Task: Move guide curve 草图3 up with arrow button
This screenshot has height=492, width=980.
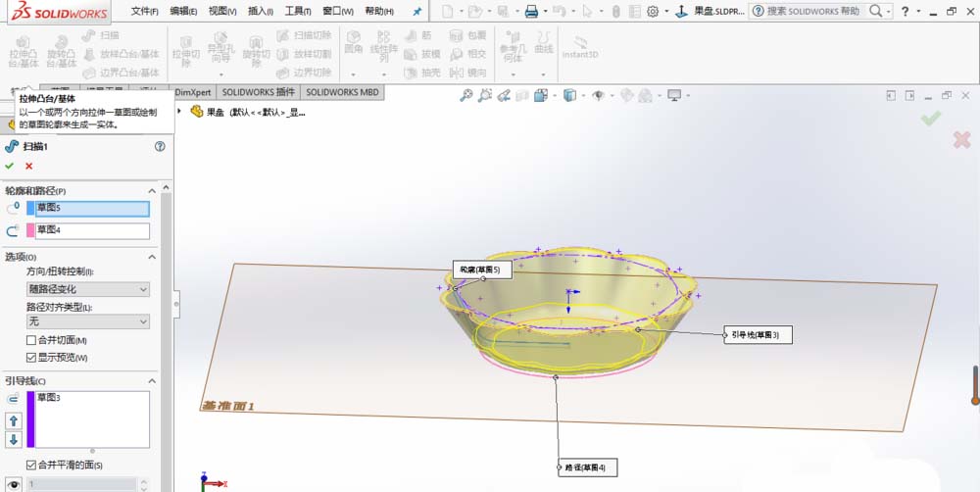Action: pos(14,420)
